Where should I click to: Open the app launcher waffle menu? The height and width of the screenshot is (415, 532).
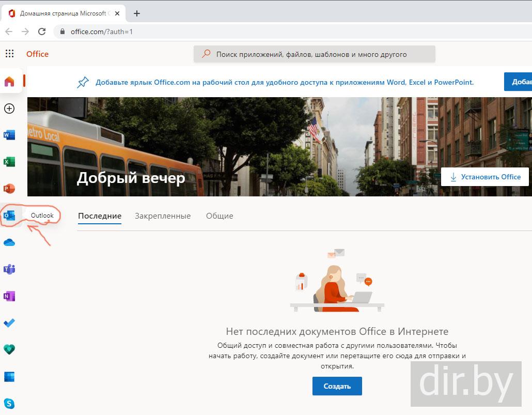pyautogui.click(x=9, y=54)
